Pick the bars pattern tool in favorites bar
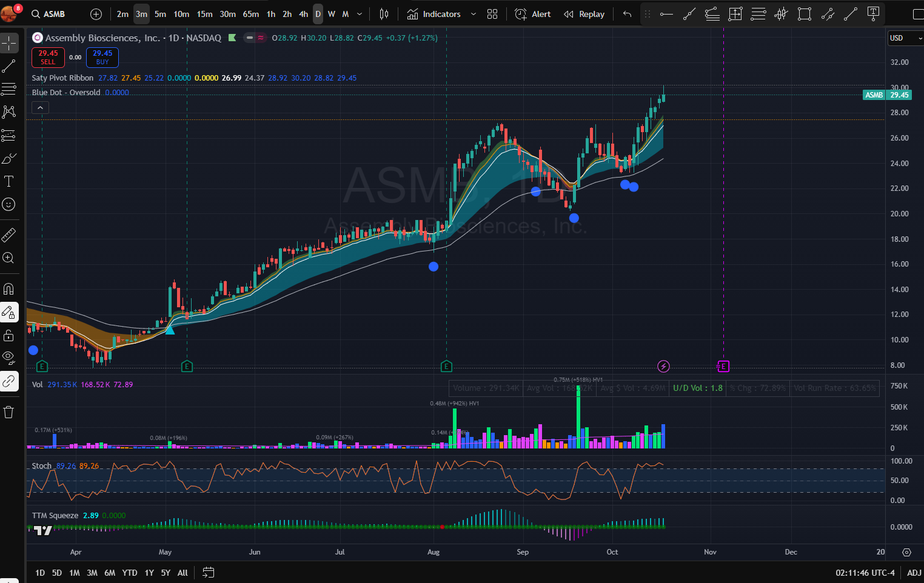This screenshot has height=583, width=924. [782, 14]
